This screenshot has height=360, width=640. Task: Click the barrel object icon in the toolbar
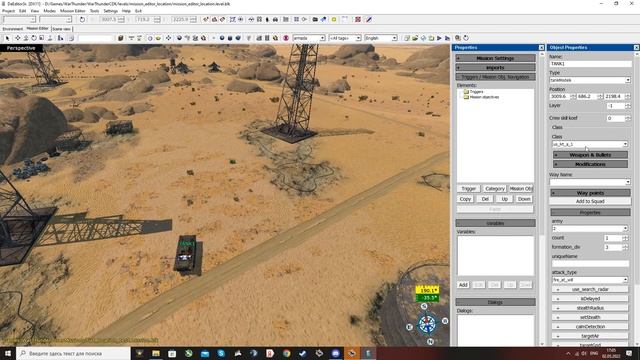tap(121, 38)
